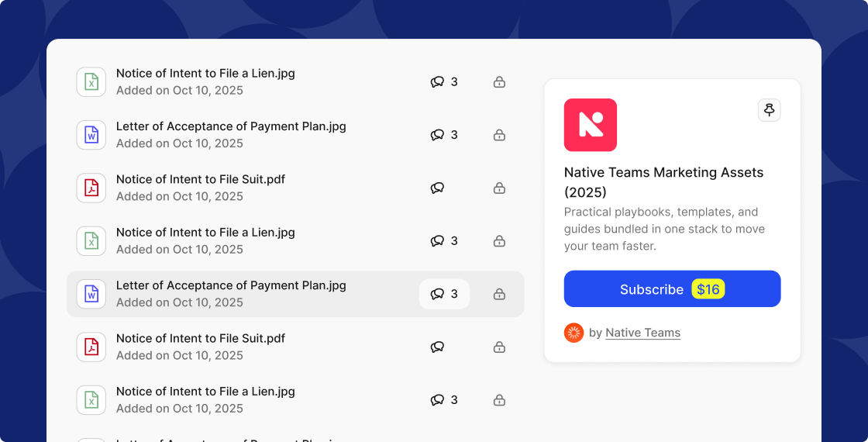The image size is (868, 442).
Task: Click the lock icon on the highlighted row
Action: pos(499,294)
